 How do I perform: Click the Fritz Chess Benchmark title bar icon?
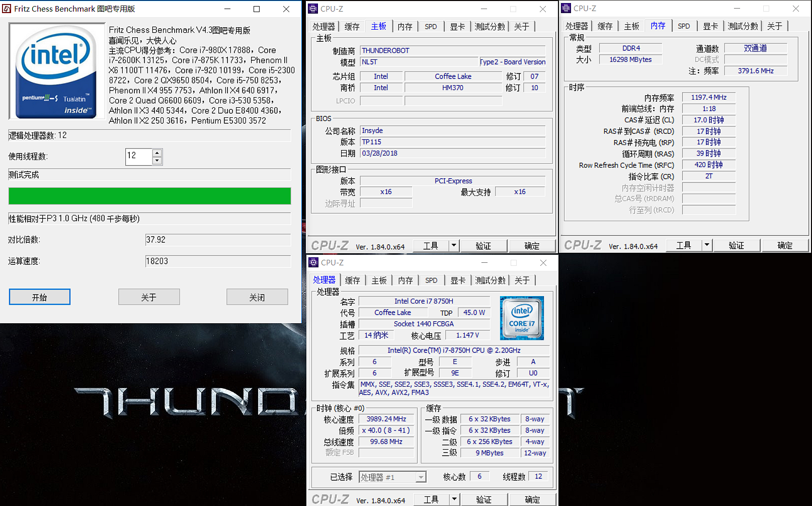(x=7, y=9)
